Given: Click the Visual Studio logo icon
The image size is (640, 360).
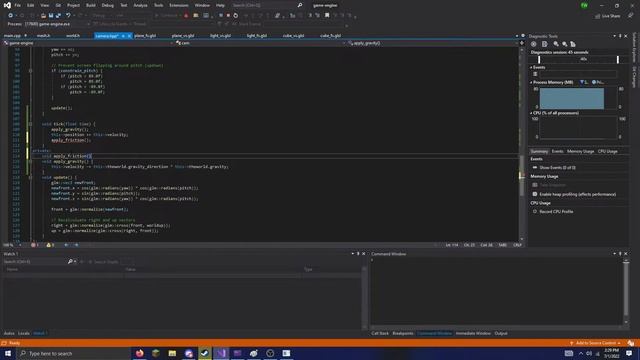Looking at the screenshot, I should point(7,5).
